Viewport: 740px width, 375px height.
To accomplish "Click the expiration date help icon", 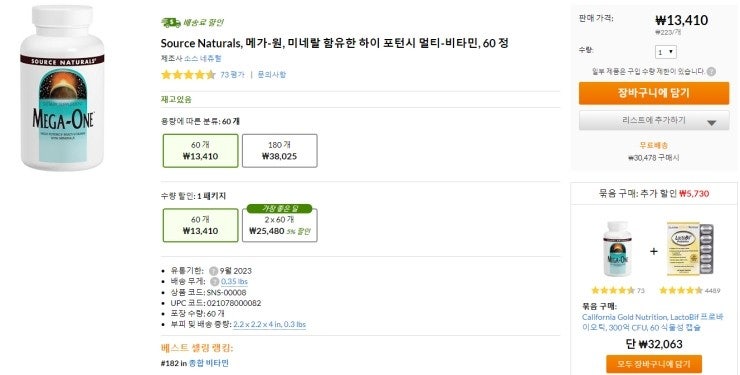I will tap(213, 271).
